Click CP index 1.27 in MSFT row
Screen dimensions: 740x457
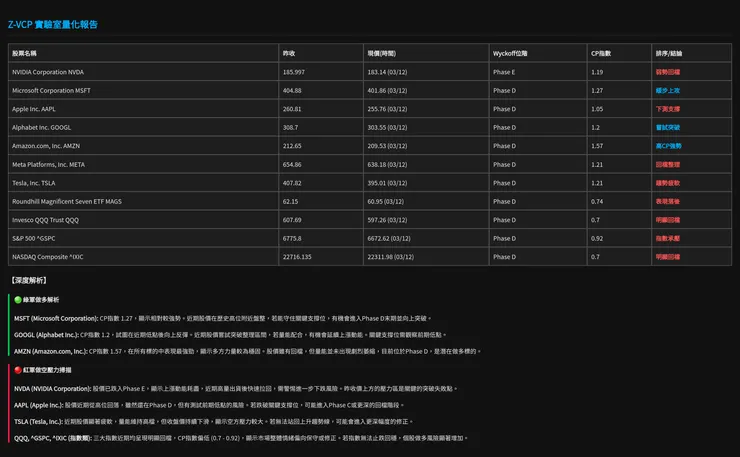pos(597,91)
